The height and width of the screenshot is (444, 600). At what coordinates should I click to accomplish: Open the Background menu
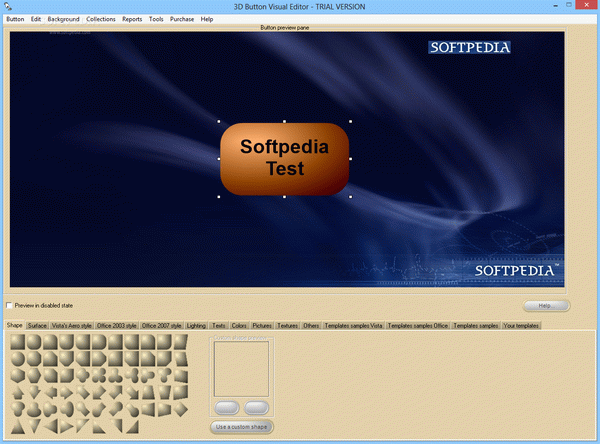(x=64, y=19)
